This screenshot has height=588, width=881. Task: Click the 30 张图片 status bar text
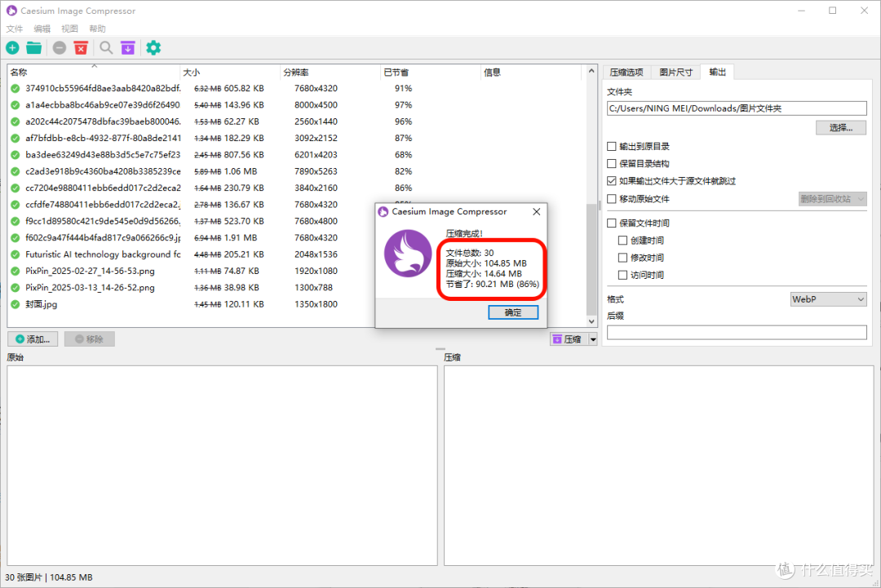[x=24, y=577]
